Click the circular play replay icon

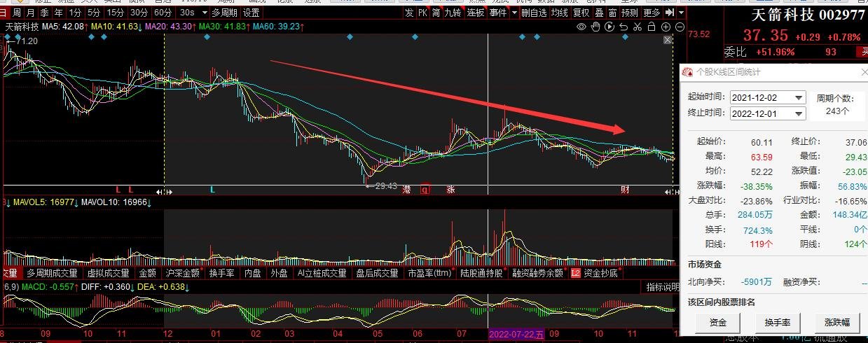coord(609,27)
